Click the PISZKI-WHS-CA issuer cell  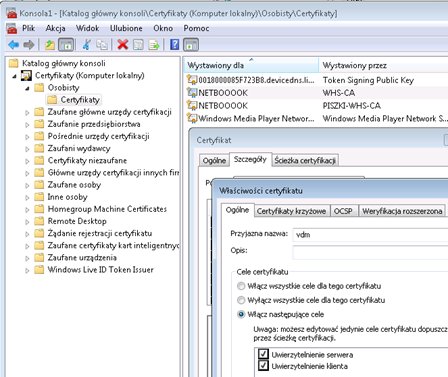(x=352, y=106)
